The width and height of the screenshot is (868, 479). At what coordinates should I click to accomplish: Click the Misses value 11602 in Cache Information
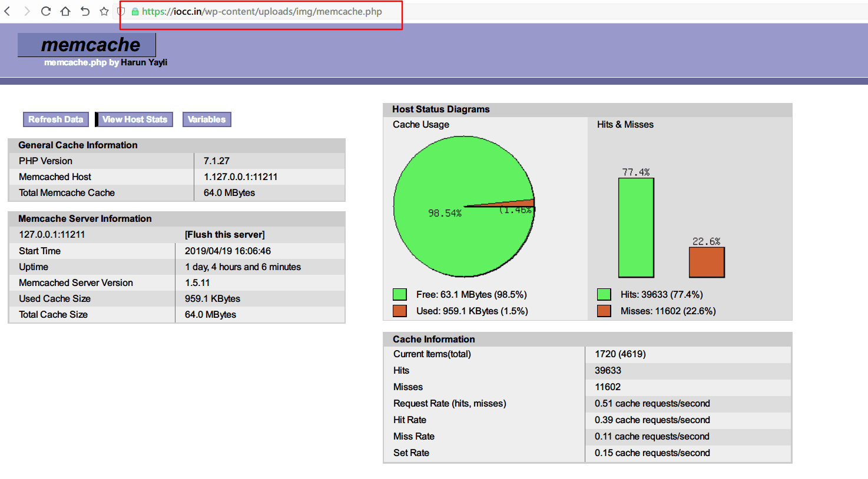608,387
